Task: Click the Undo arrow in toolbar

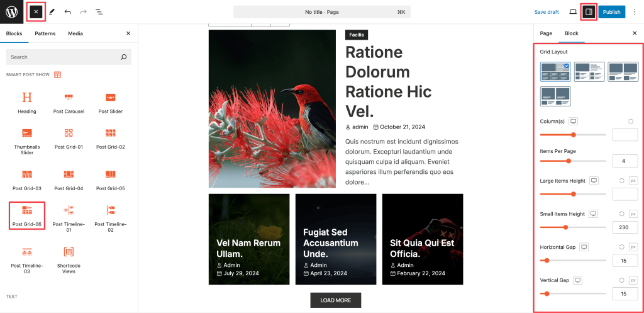Action: (68, 12)
